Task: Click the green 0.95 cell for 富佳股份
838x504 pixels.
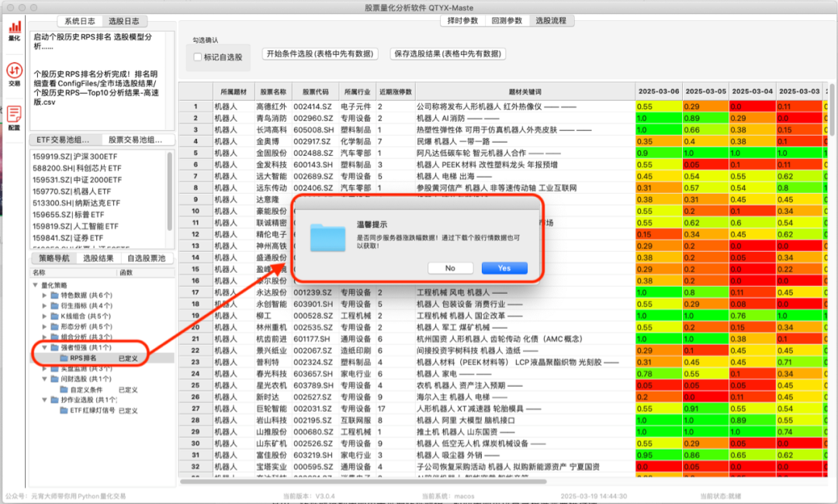Action: pos(659,455)
